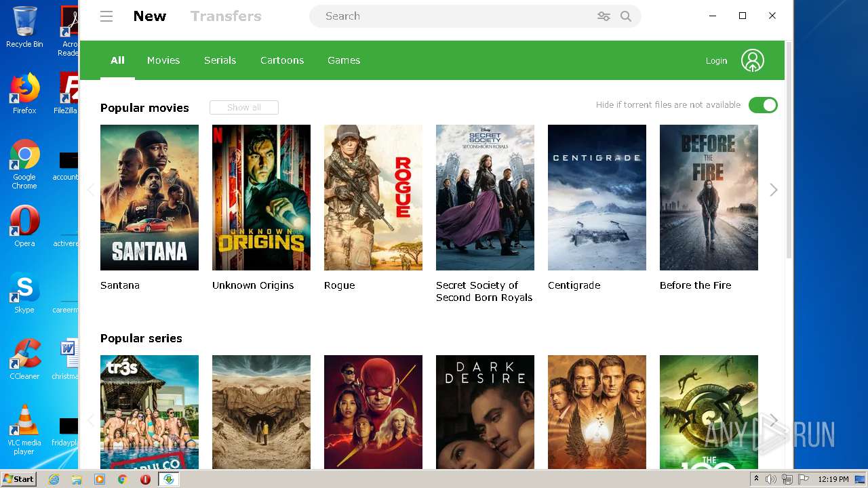Viewport: 868px width, 488px height.
Task: Click the Search input field
Action: pyautogui.click(x=454, y=16)
